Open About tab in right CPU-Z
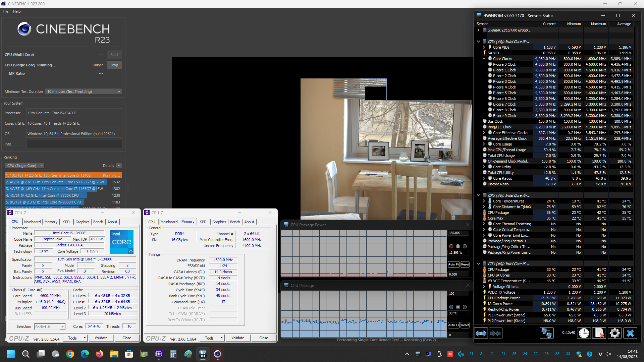Image resolution: width=644 pixels, height=362 pixels. 249,222
